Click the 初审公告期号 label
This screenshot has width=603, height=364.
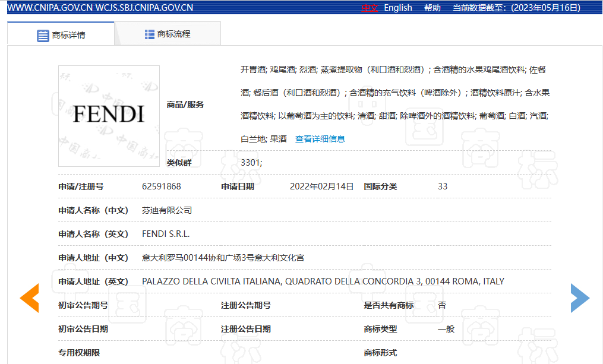tap(83, 305)
